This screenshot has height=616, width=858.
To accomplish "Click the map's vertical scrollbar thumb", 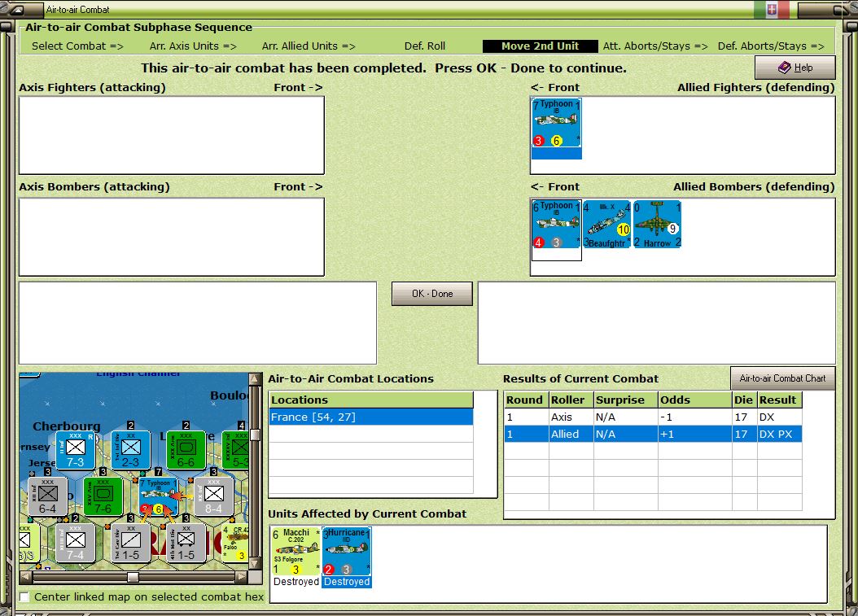I will click(255, 435).
